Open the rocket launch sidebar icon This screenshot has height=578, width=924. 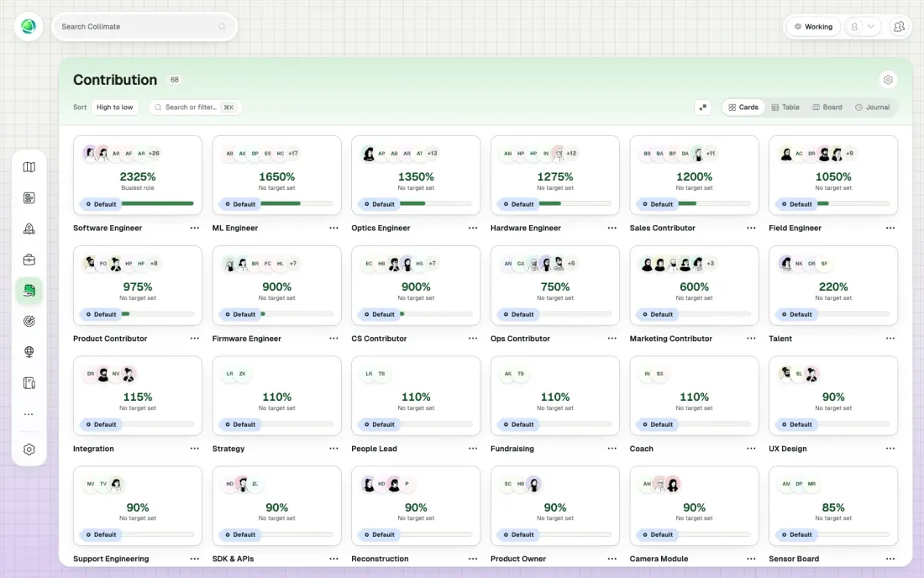coord(29,229)
